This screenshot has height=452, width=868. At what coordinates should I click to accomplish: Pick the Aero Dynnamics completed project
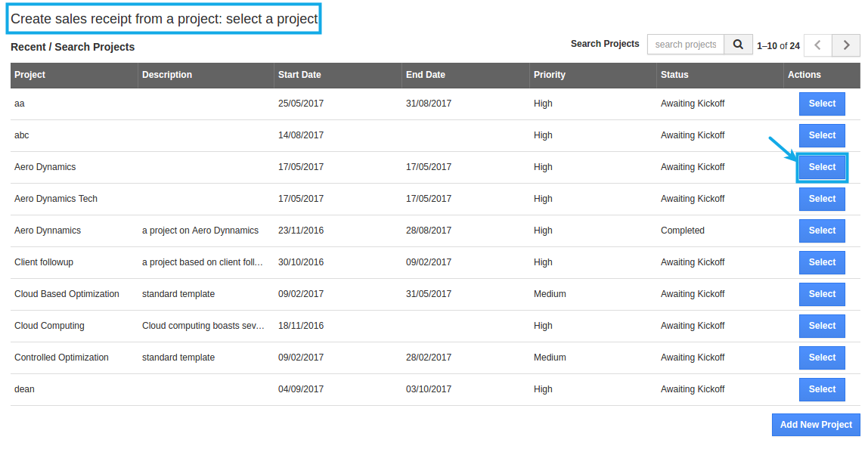coord(822,231)
